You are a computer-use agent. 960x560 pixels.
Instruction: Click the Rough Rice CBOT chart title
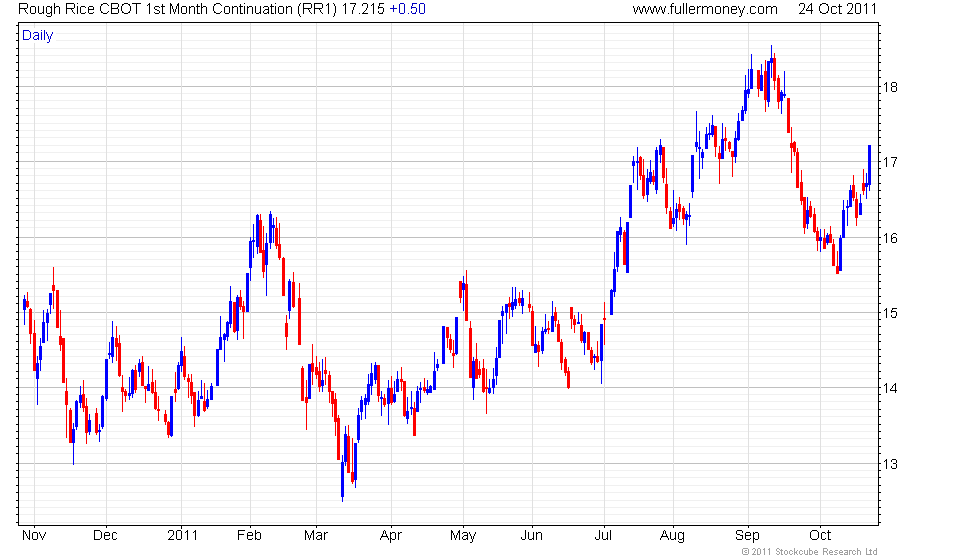coord(178,9)
